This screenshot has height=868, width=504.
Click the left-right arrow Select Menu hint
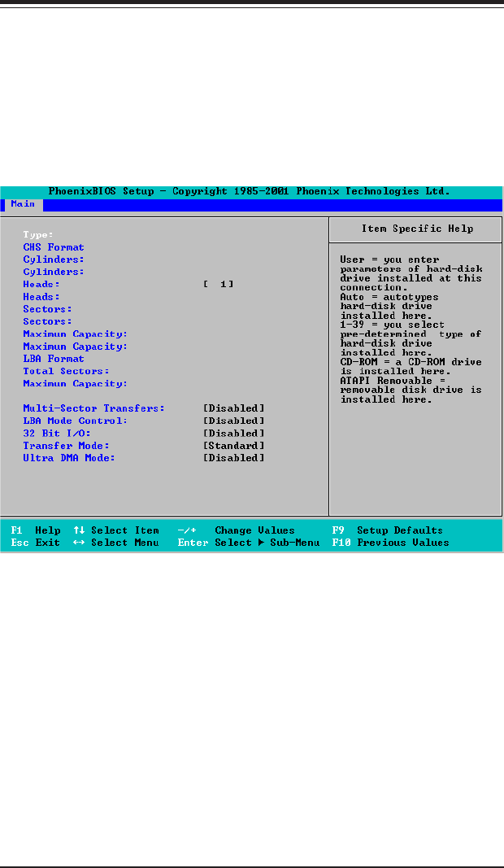coord(116,543)
